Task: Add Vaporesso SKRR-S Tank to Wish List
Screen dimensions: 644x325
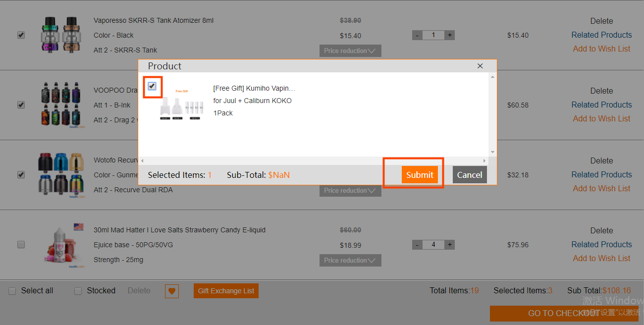Action: (601, 49)
